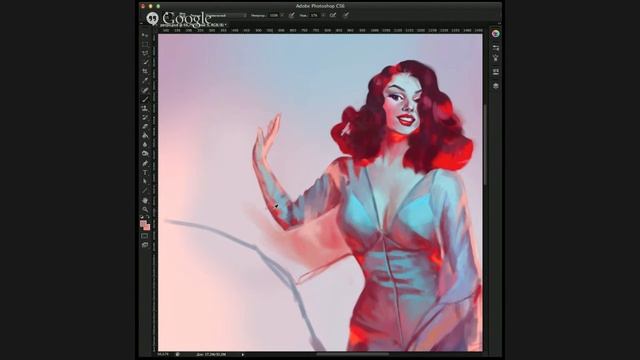Open the fourth collapsed panel icon
This screenshot has width=640, height=360.
(496, 72)
